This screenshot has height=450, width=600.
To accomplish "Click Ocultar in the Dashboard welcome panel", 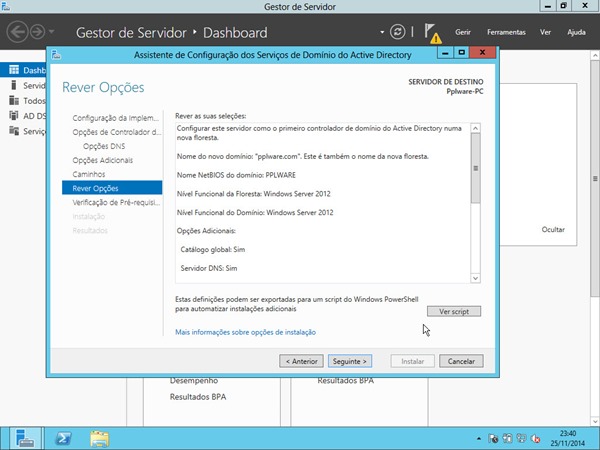I will click(553, 230).
